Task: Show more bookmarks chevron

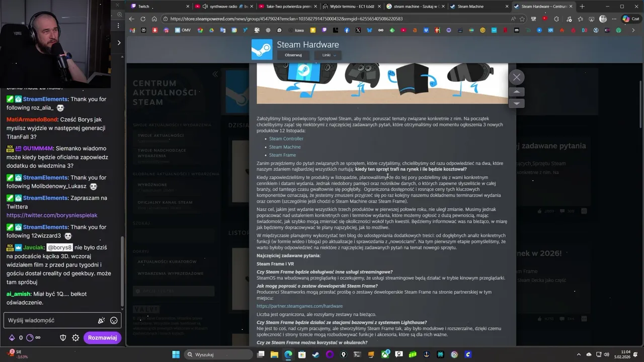Action: point(634,30)
